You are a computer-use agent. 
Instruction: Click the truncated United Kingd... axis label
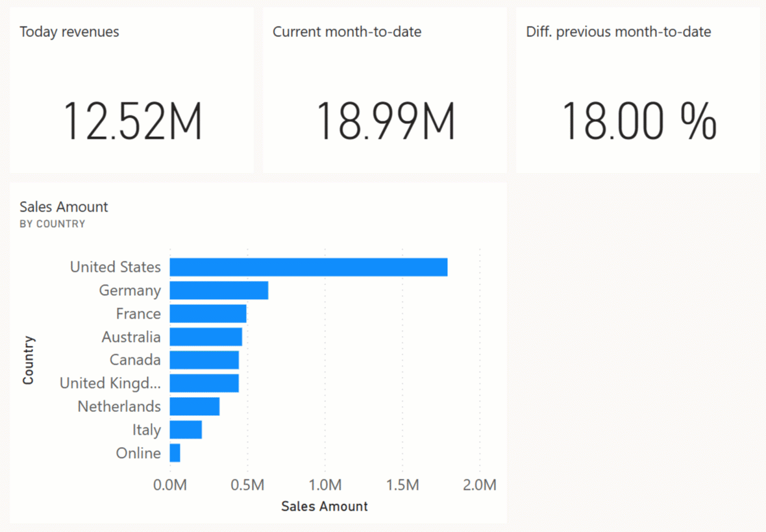(x=110, y=383)
